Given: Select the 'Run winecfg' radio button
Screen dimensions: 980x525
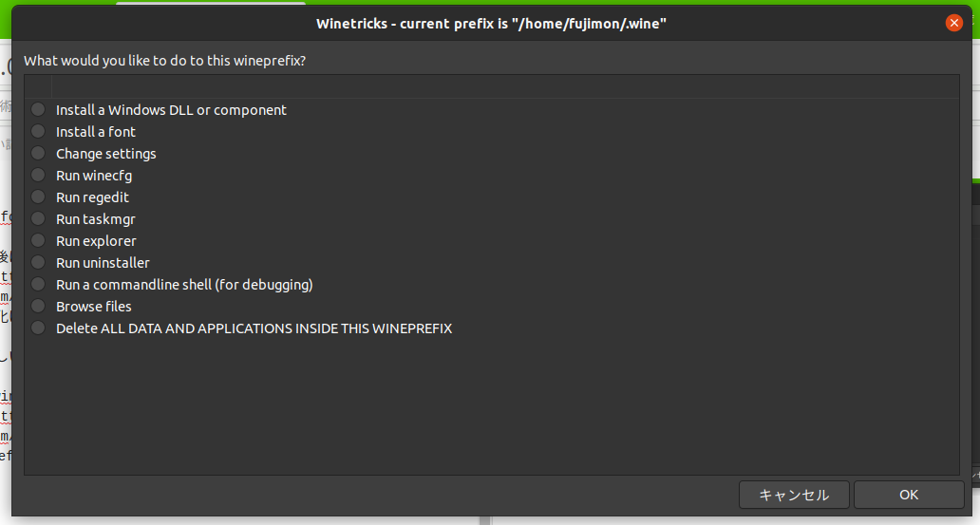Looking at the screenshot, I should [38, 175].
